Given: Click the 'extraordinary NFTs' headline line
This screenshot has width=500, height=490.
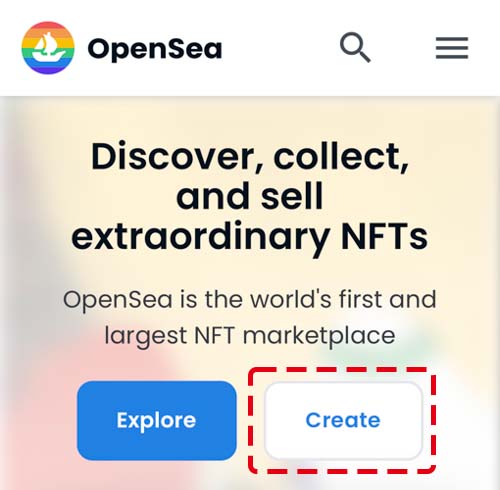Looking at the screenshot, I should tap(250, 237).
